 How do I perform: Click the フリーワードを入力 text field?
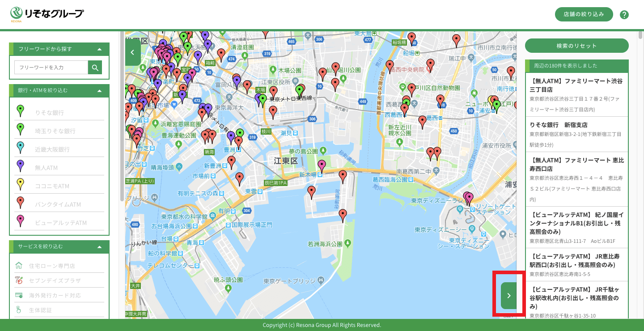coord(51,68)
